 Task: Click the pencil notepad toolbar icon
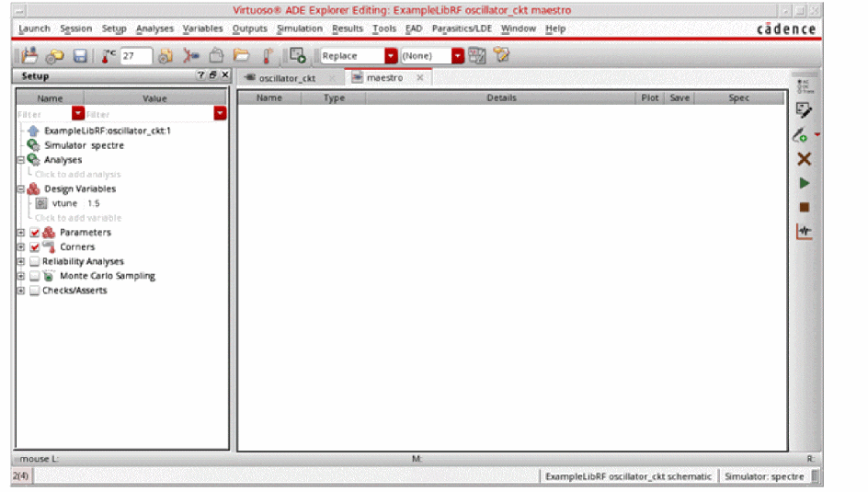click(x=501, y=55)
